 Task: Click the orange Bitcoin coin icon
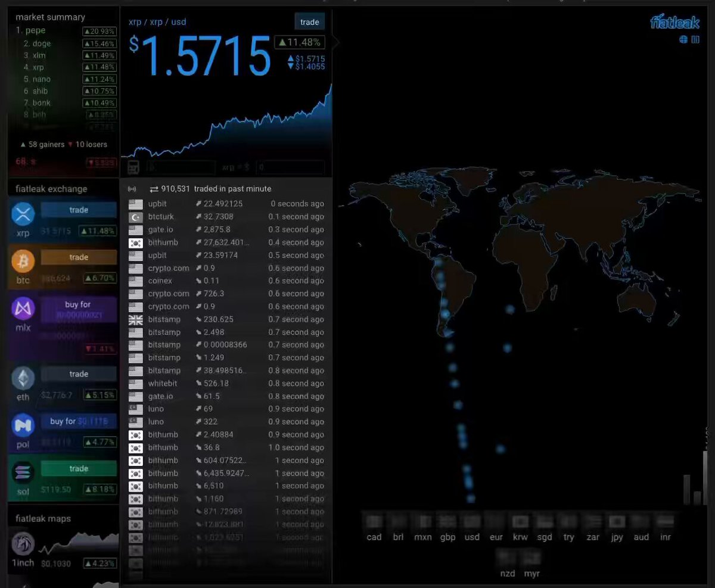point(23,261)
